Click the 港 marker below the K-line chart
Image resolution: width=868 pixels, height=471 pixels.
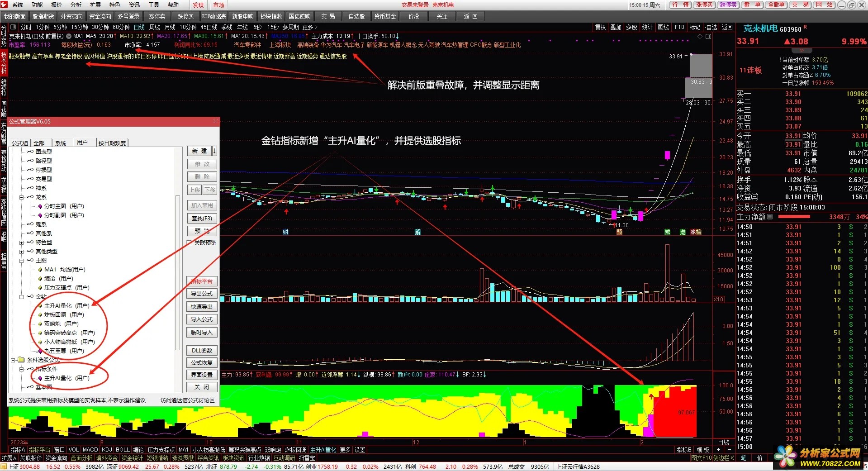coord(683,232)
